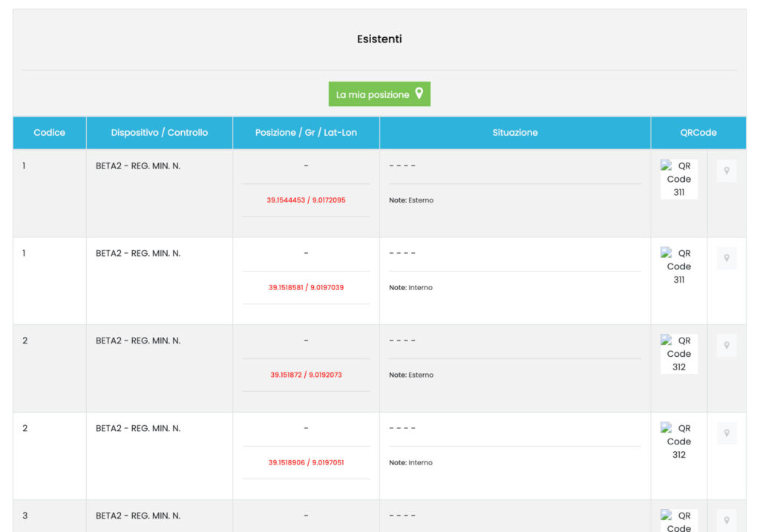Select the Posizione / Gr / Lat-Lon header
The image size is (760, 532).
pos(306,133)
